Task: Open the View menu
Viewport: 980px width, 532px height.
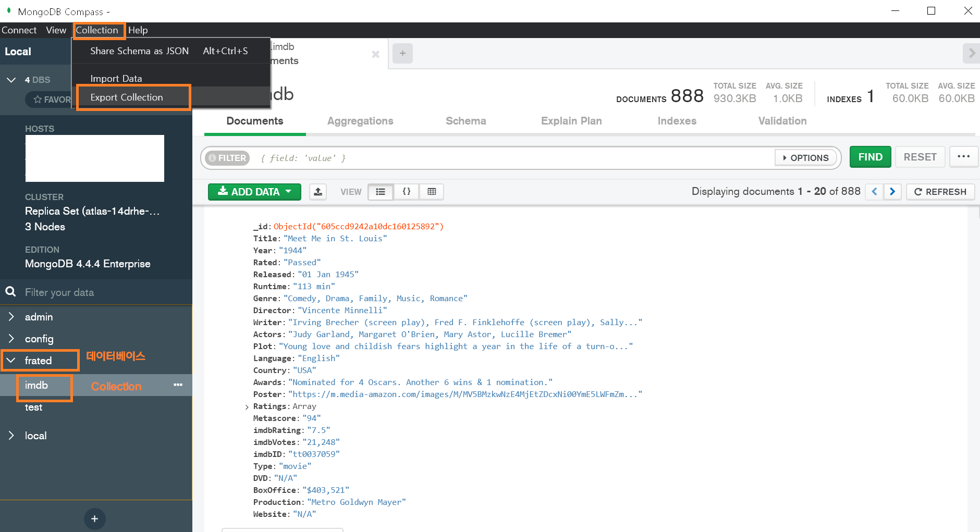Action: click(56, 30)
